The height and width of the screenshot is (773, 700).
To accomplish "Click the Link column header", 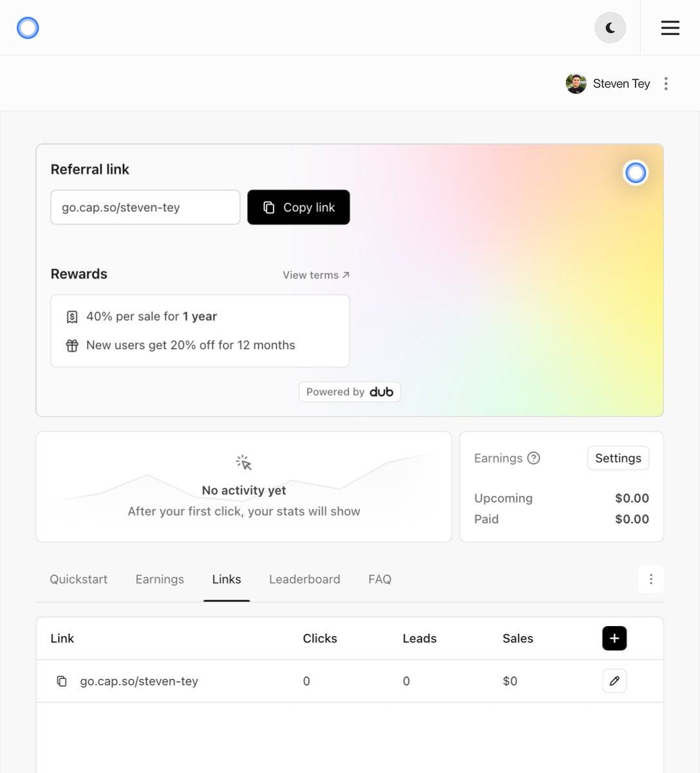I will (62, 638).
